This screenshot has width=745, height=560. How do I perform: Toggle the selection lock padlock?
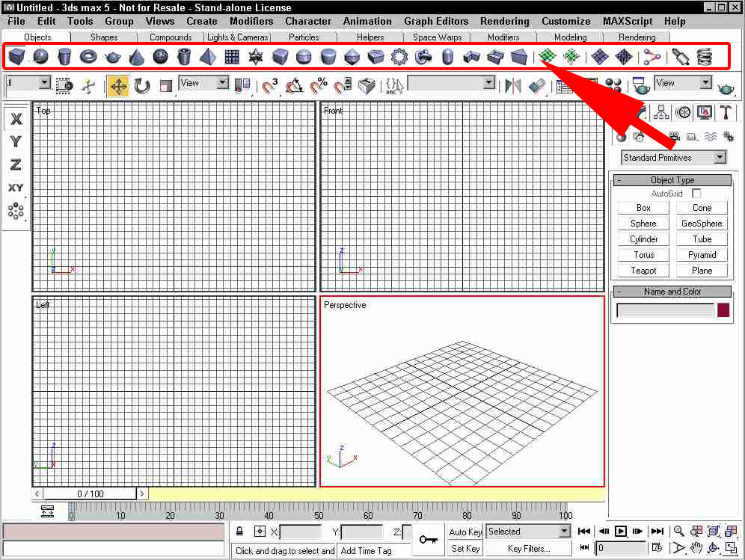[239, 532]
